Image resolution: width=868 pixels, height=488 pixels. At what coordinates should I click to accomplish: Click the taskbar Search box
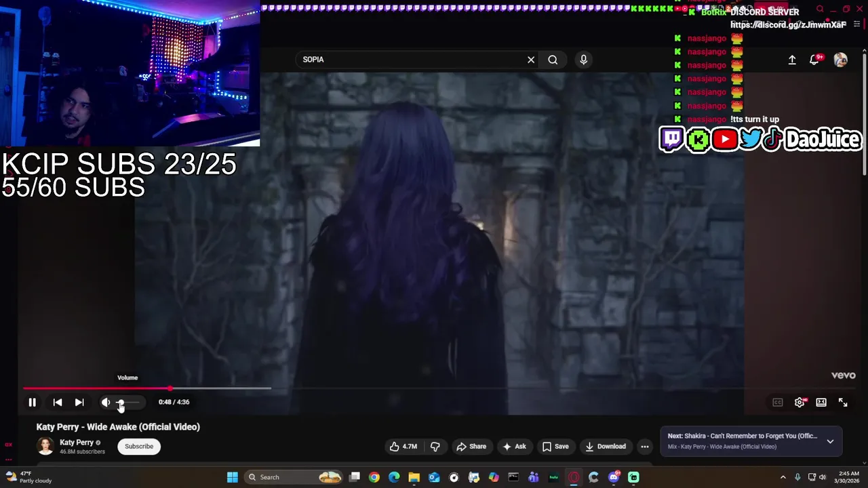pyautogui.click(x=294, y=477)
